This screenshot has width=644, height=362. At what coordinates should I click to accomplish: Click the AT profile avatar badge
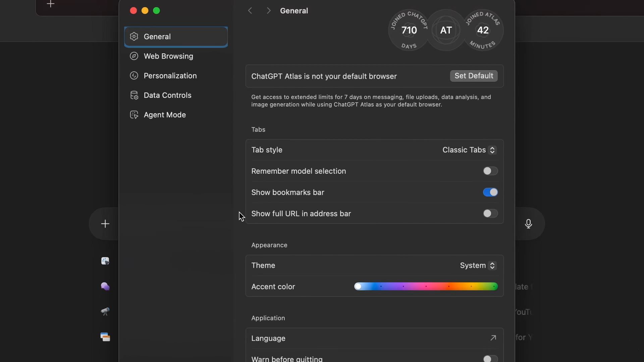446,30
